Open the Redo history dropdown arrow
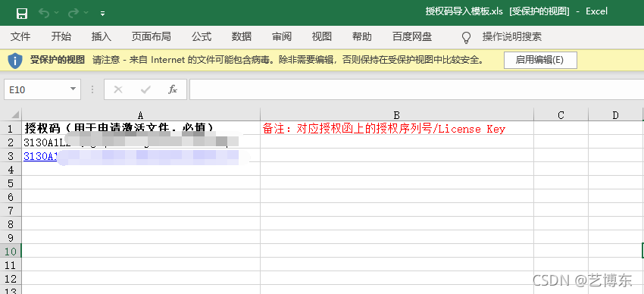644x294 pixels. [x=86, y=13]
